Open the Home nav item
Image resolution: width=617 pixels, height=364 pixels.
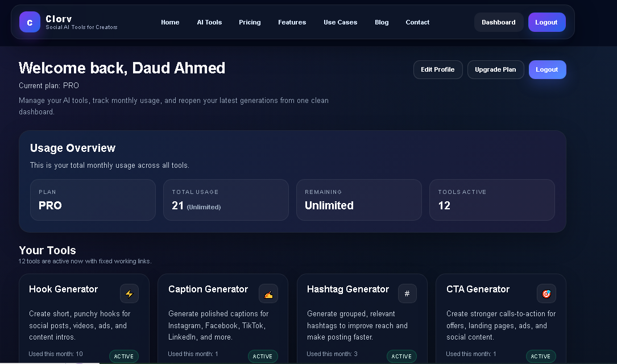click(x=170, y=22)
